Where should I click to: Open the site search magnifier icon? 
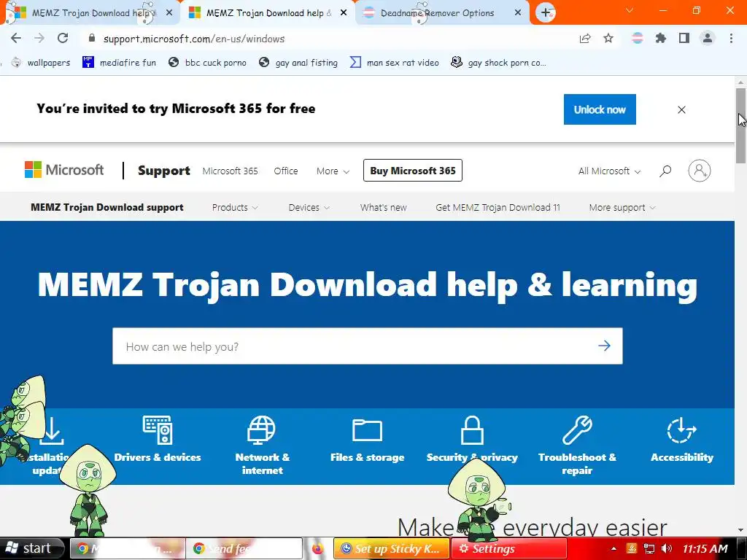point(665,171)
